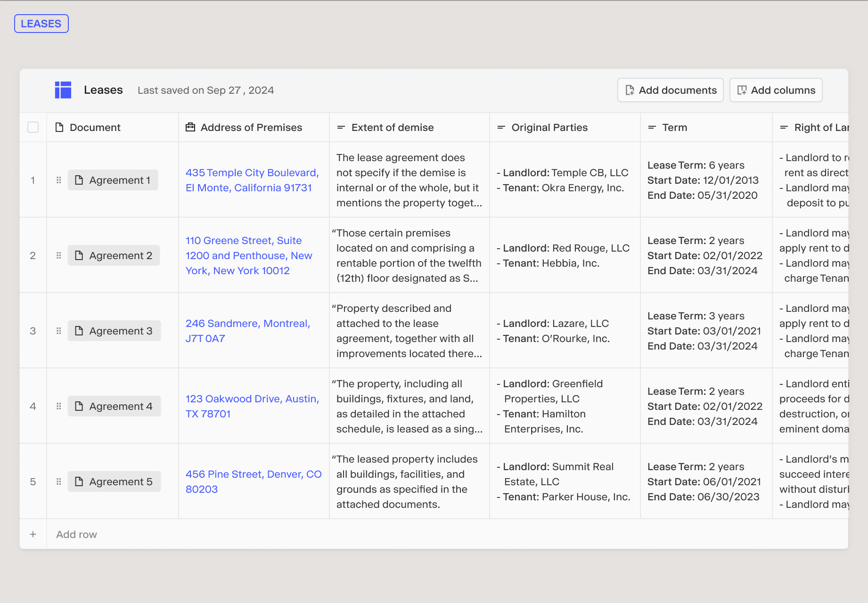Image resolution: width=868 pixels, height=603 pixels.
Task: Click the Address of Premises column header
Action: 251,127
